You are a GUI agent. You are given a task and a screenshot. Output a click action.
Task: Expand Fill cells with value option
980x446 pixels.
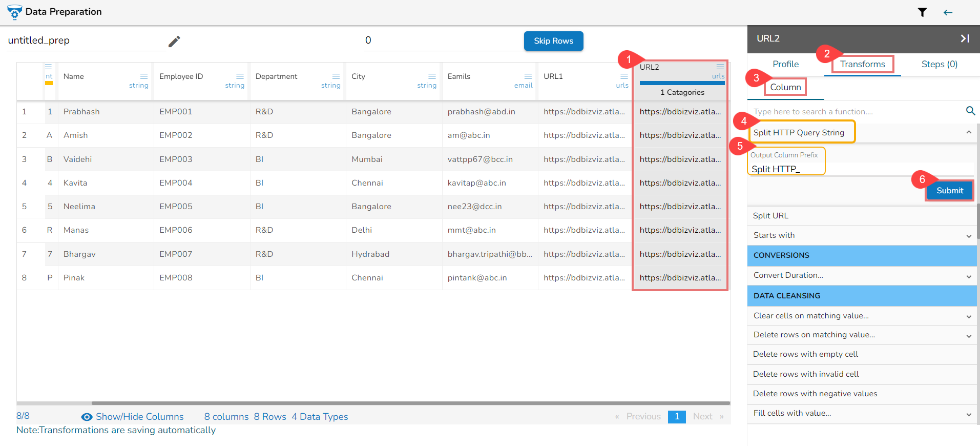968,414
